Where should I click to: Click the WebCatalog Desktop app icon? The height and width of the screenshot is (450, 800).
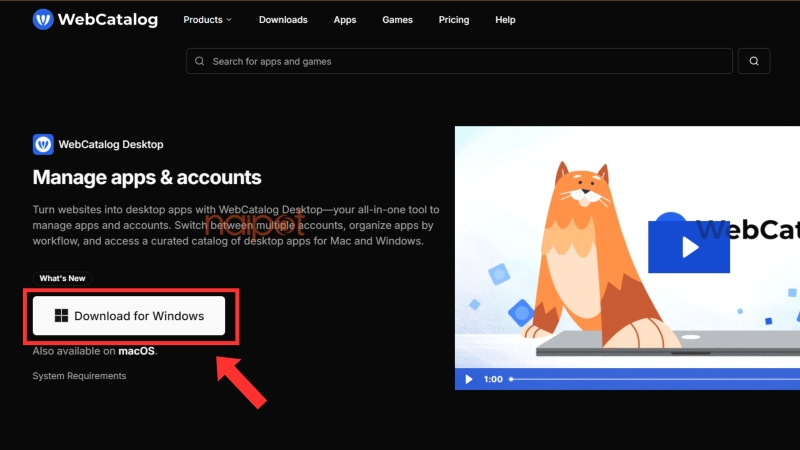pos(43,144)
